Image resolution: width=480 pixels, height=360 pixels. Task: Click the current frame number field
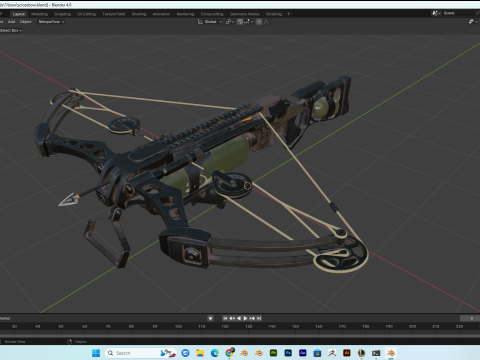[470, 318]
